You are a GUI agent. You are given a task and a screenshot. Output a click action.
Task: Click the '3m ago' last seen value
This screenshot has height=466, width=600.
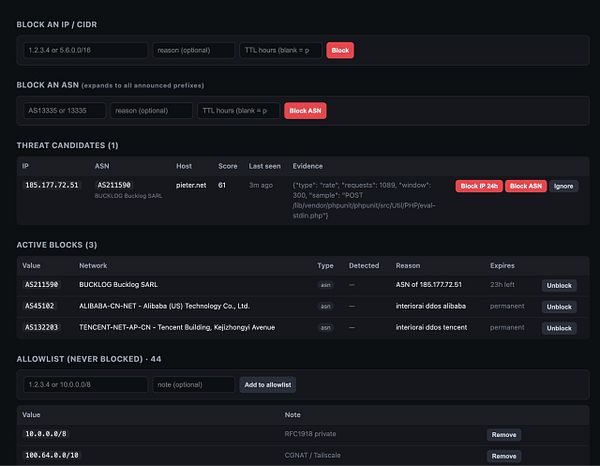click(x=261, y=185)
